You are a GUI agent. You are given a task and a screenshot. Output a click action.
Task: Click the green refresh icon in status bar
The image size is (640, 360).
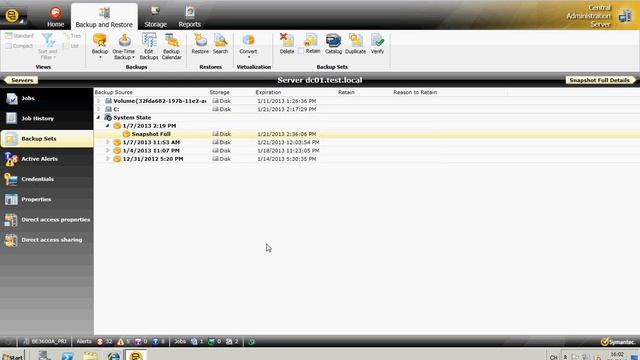251,342
